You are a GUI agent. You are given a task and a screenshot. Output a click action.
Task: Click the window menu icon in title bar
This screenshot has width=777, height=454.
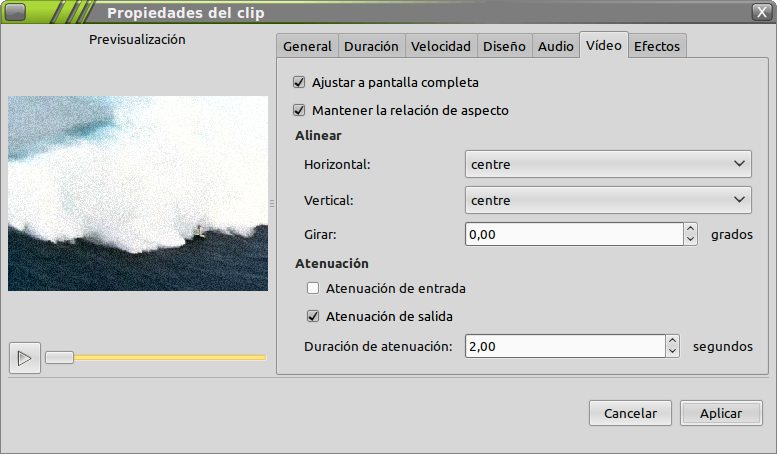coord(15,12)
